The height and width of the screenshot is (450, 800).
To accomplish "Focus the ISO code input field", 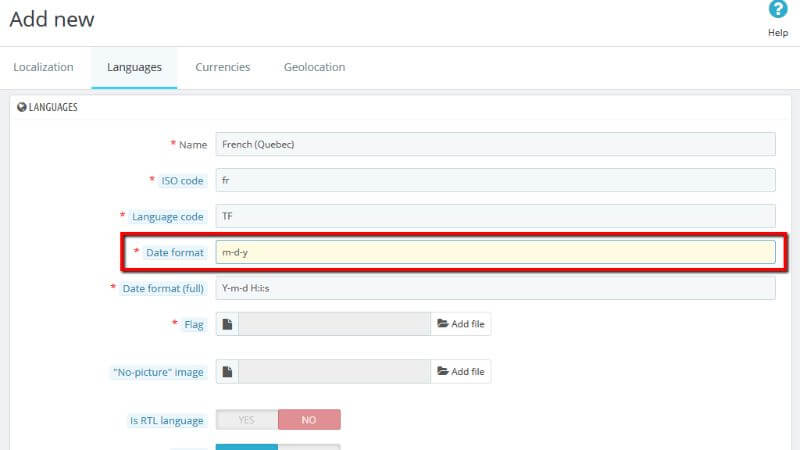I will tap(495, 180).
